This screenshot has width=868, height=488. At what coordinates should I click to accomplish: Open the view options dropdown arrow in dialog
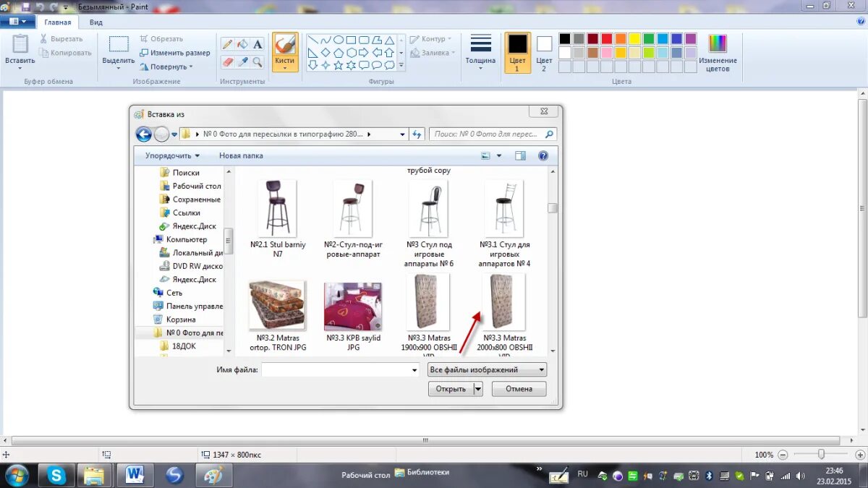498,155
